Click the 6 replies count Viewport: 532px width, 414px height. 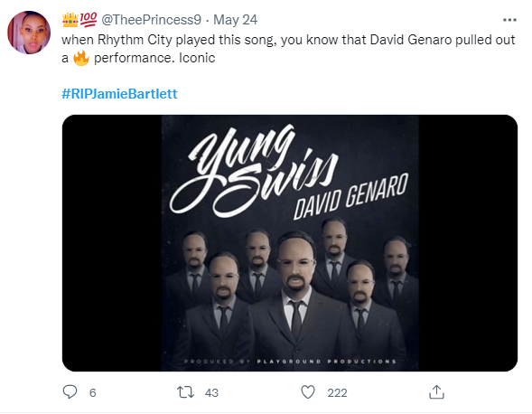pos(93,393)
